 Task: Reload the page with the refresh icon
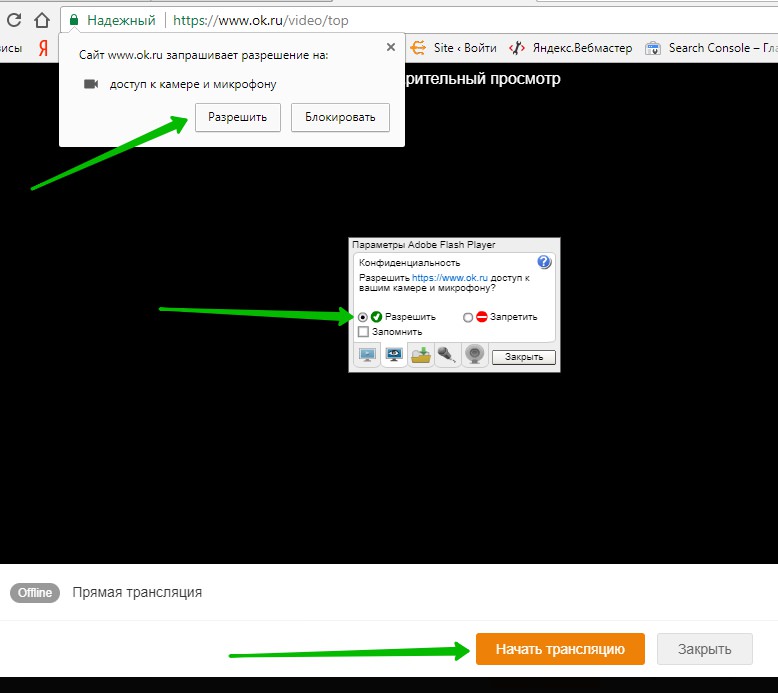[14, 20]
